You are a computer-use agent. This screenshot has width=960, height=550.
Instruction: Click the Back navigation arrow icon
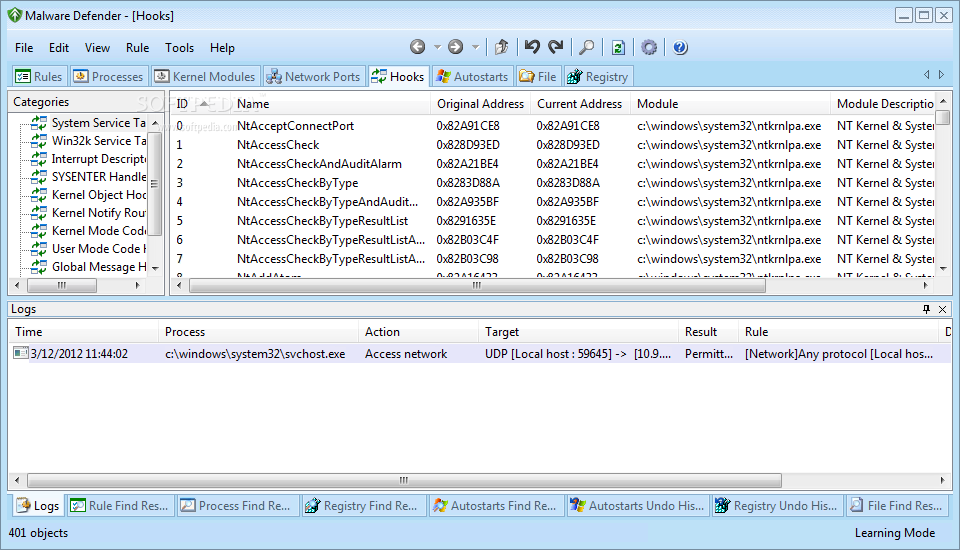418,47
